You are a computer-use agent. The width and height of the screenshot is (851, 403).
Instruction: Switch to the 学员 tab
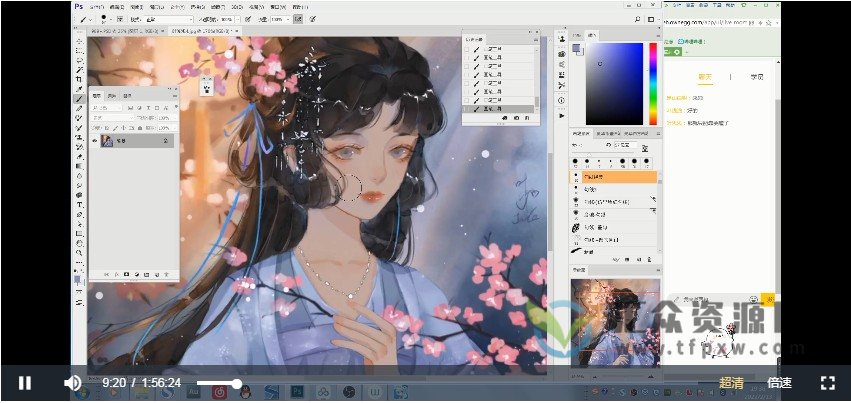[x=757, y=76]
